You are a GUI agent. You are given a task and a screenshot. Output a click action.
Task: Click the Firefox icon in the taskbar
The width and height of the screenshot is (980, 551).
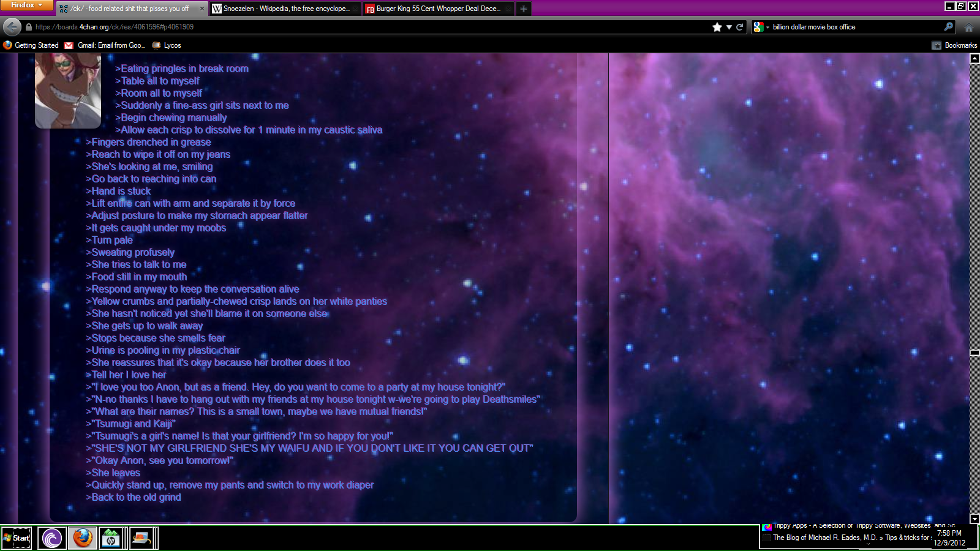coord(82,538)
